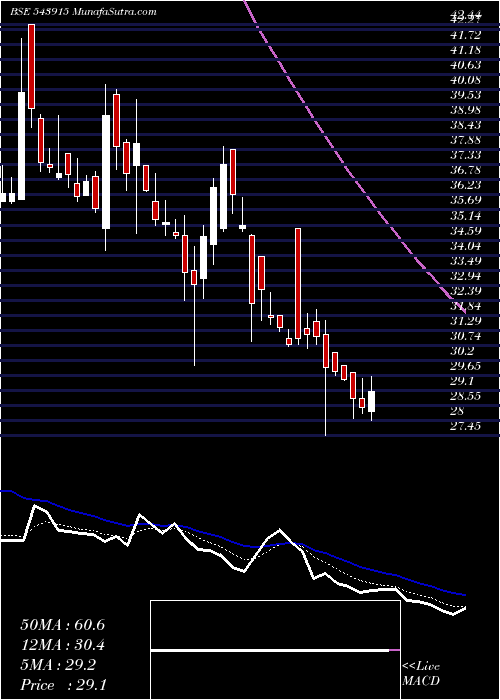
Task: Select the 38.98 price axis label
Action: (x=466, y=110)
